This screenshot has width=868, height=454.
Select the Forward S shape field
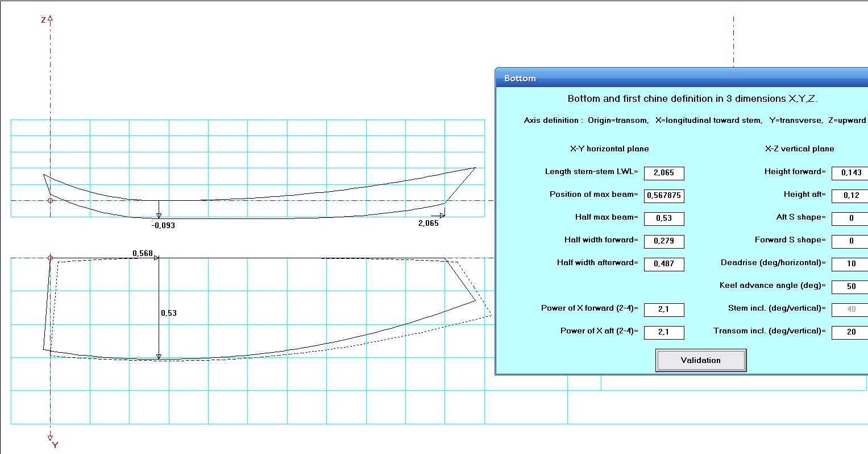click(850, 241)
